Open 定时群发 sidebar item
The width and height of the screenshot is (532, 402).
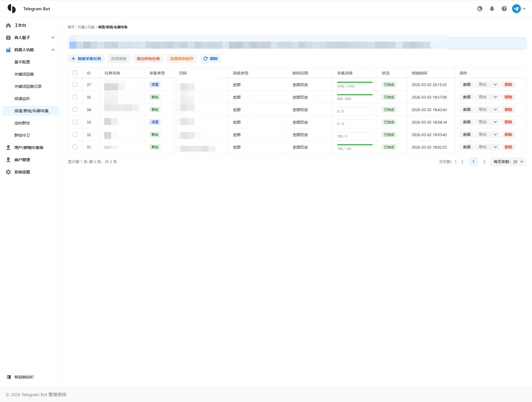click(x=22, y=123)
